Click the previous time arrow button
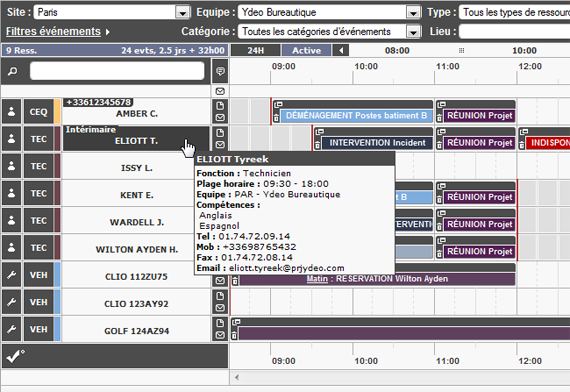 tap(341, 50)
